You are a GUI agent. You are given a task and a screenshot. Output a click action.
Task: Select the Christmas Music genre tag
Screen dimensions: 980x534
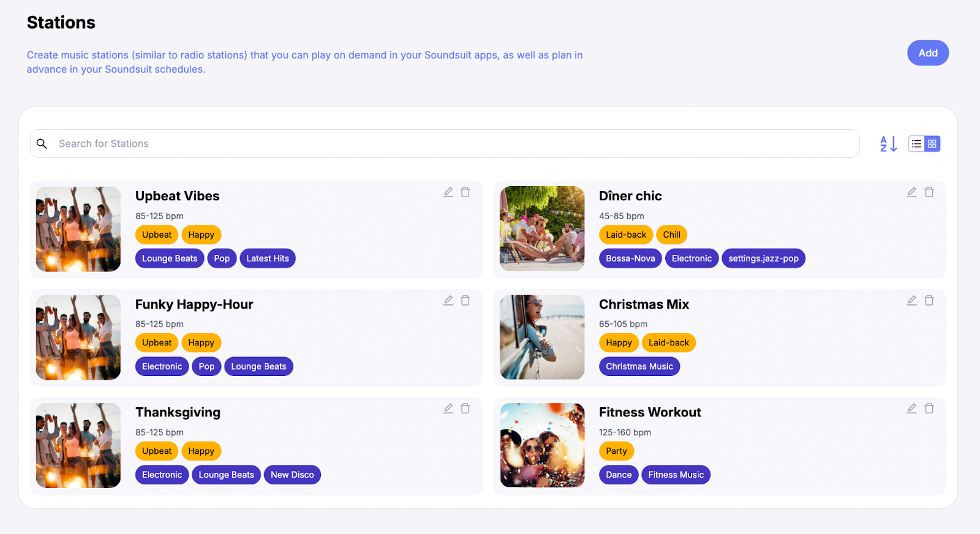pyautogui.click(x=639, y=367)
